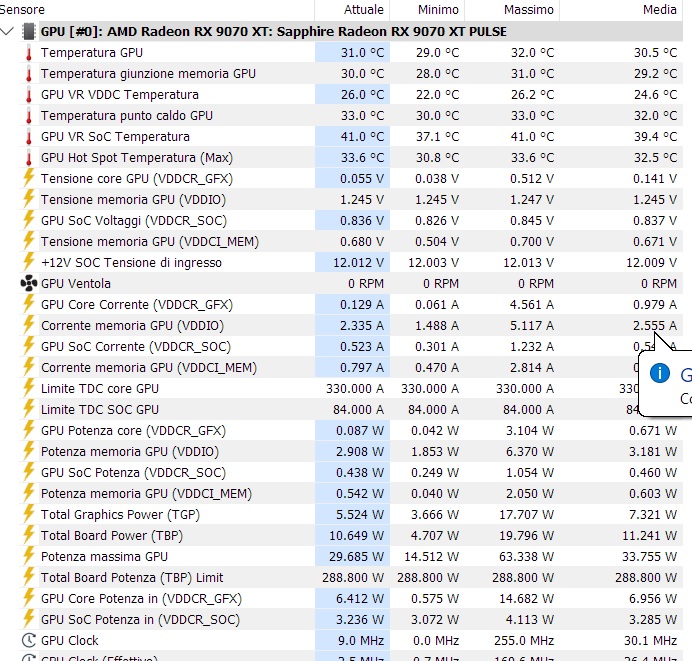692x661 pixels.
Task: Click the 63.338 W maximum value
Action: (527, 556)
